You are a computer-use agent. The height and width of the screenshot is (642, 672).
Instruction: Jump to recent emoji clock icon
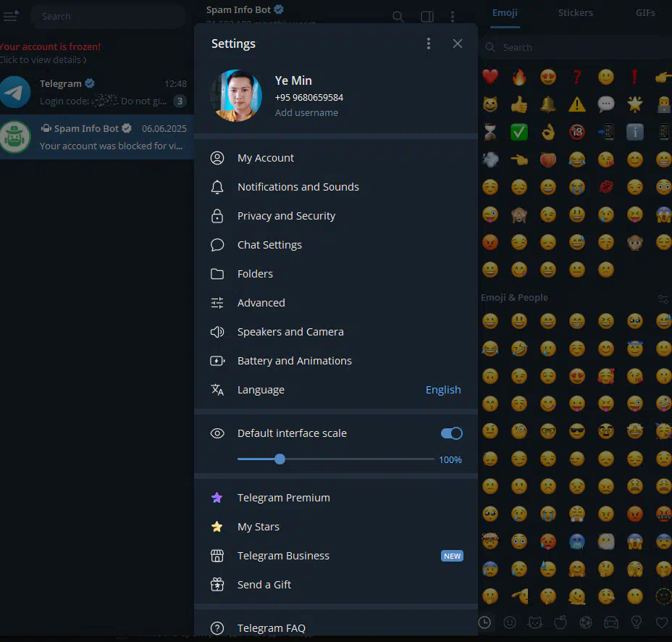[484, 622]
